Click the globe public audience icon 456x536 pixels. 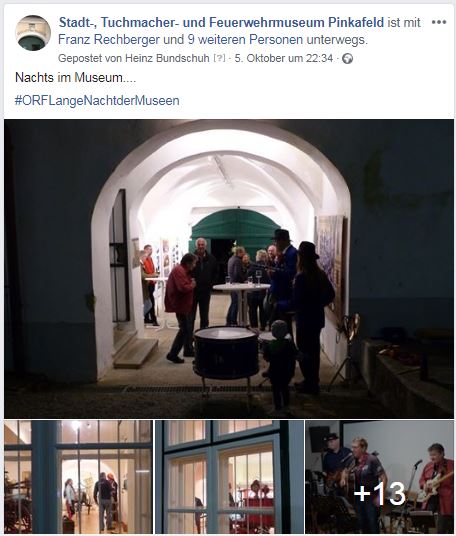click(347, 59)
